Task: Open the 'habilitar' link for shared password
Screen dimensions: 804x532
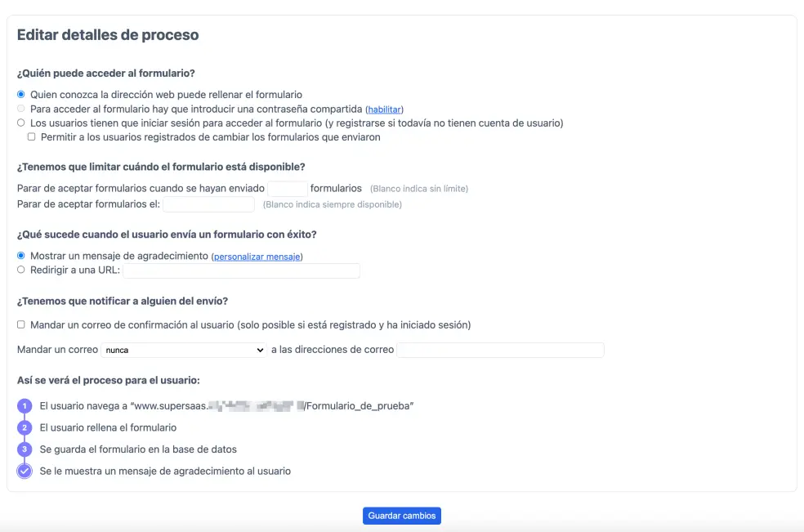Action: pyautogui.click(x=384, y=110)
